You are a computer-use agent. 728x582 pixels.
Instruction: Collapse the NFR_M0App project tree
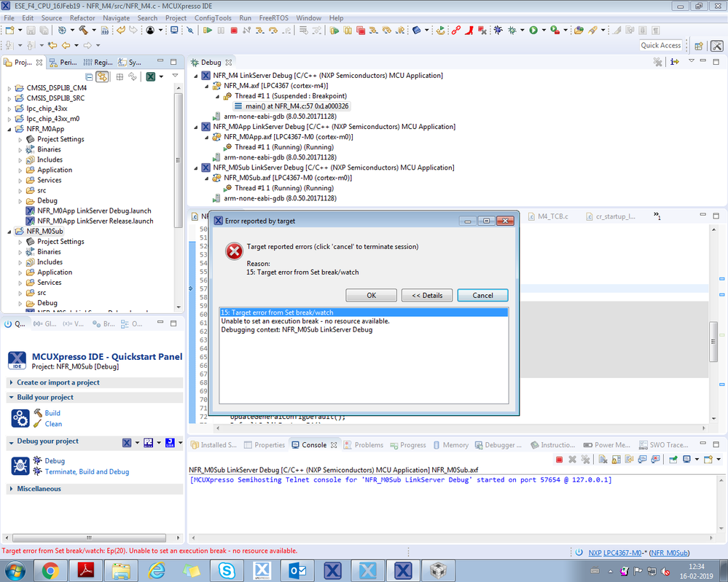(9, 129)
